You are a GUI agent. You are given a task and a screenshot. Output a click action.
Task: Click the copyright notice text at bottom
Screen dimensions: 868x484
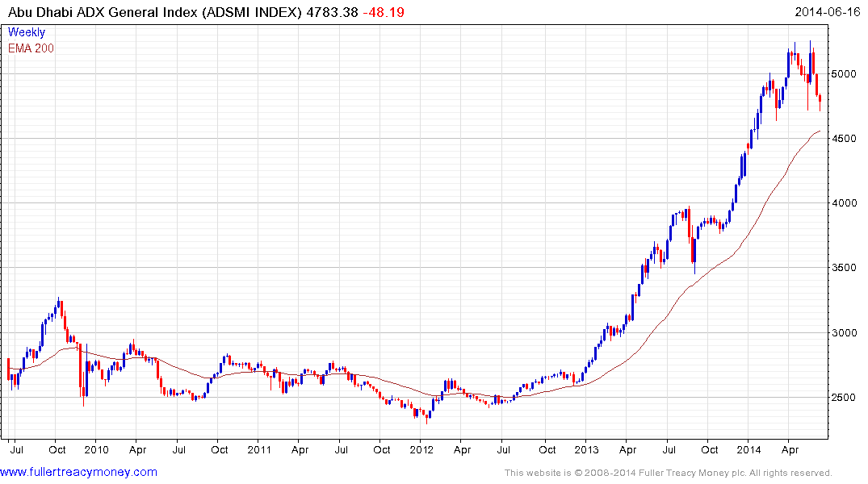(669, 473)
